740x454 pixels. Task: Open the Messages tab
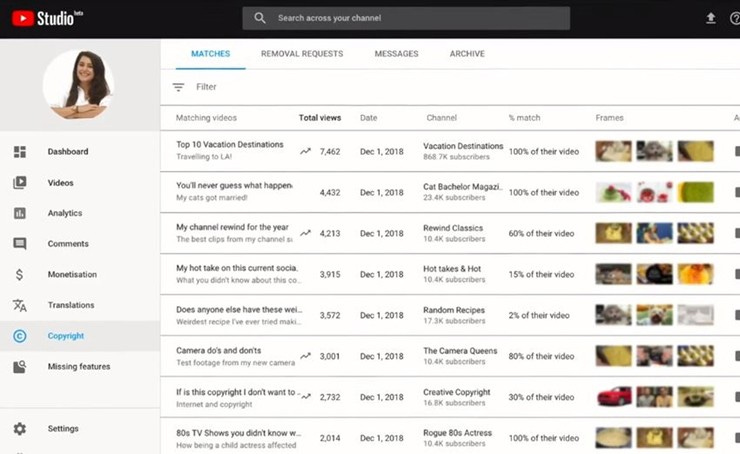click(x=396, y=54)
